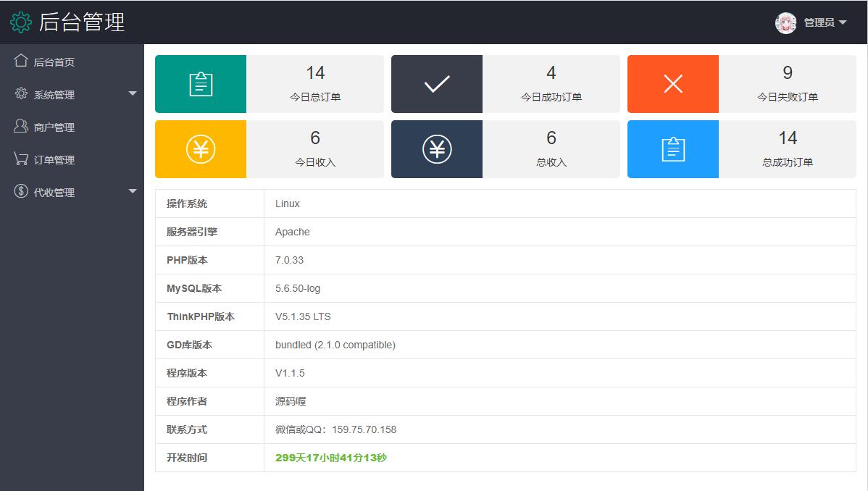Click the home icon in the sidebar

coord(21,61)
